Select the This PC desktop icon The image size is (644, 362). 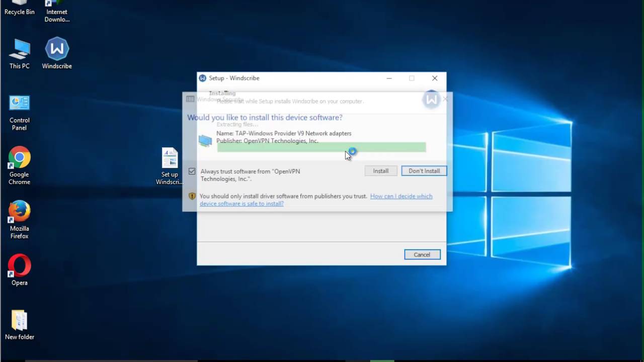(x=19, y=54)
